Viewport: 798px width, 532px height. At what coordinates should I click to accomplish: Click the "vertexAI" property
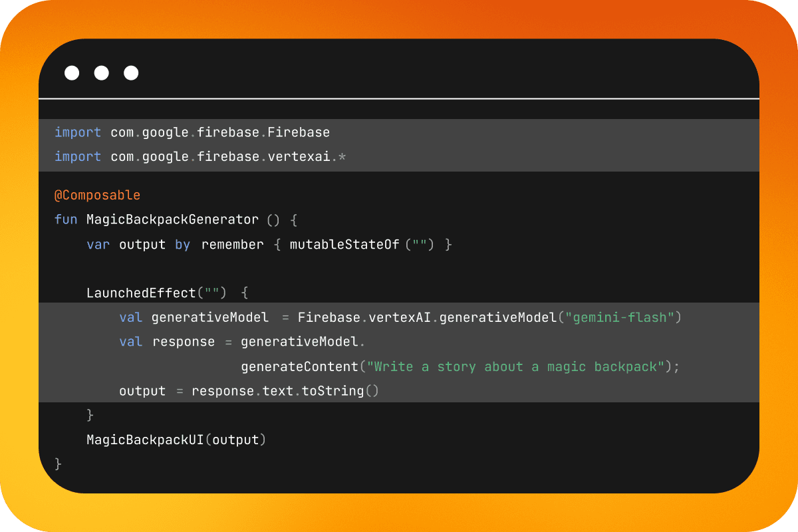click(x=400, y=318)
